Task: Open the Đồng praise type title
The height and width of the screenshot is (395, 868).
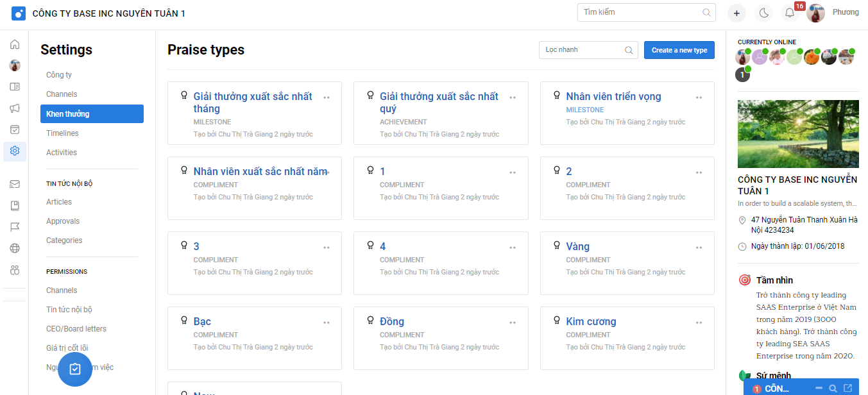Action: point(392,321)
